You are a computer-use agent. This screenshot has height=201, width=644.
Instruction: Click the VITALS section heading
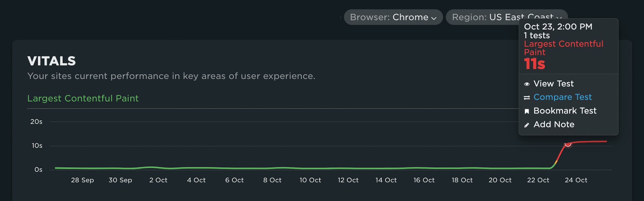[x=52, y=61]
